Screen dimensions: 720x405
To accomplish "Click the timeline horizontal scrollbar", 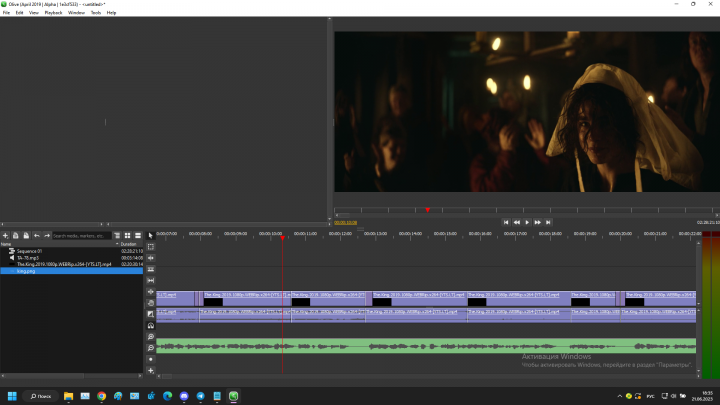I will [428, 377].
